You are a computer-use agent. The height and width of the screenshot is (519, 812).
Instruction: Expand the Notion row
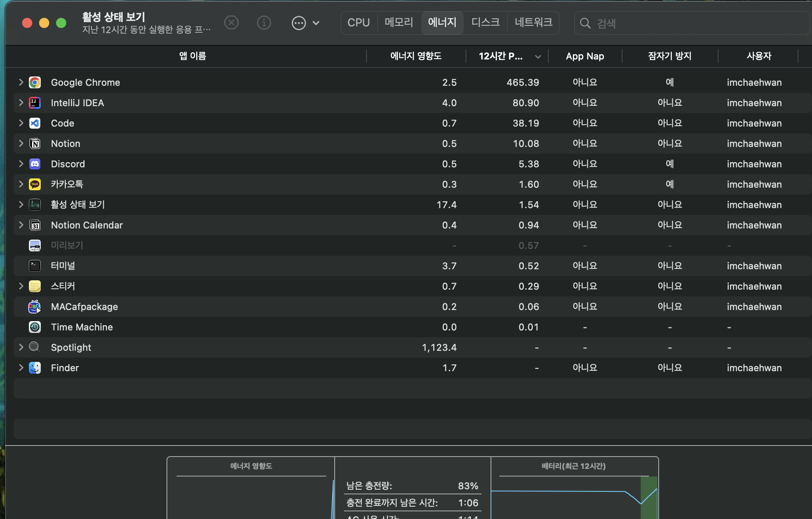(21, 143)
